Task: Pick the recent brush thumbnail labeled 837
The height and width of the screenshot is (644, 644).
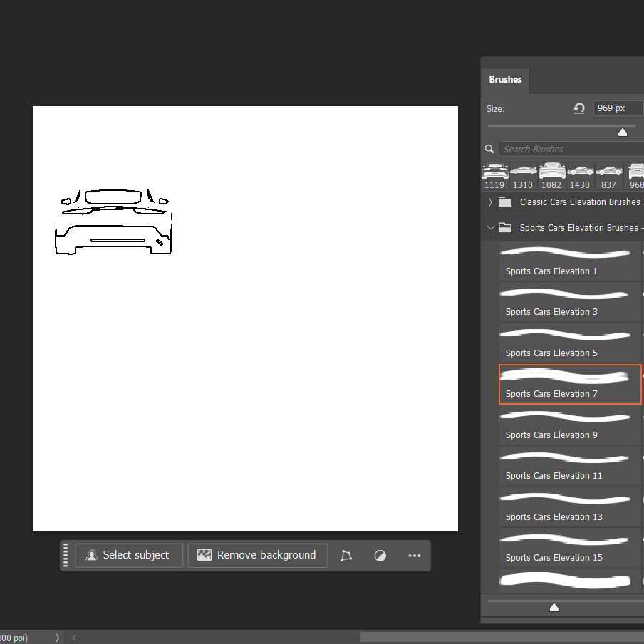Action: [608, 176]
